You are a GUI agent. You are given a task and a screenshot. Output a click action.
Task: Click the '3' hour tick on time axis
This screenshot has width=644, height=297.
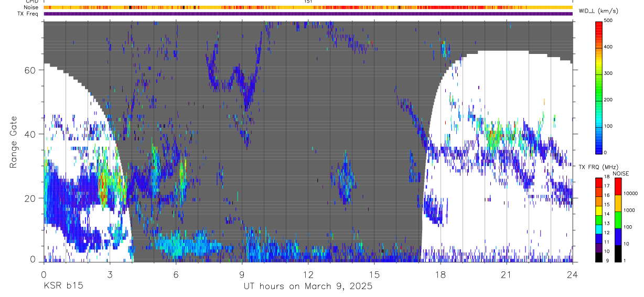(110, 273)
